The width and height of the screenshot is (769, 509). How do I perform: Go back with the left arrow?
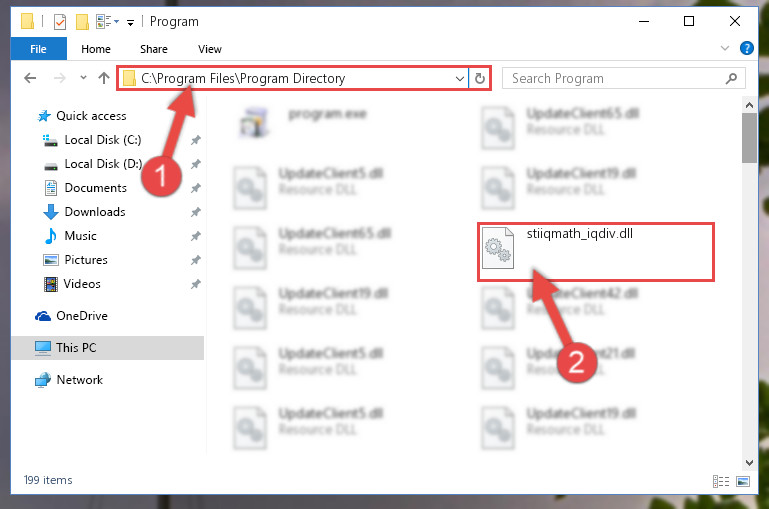point(30,78)
